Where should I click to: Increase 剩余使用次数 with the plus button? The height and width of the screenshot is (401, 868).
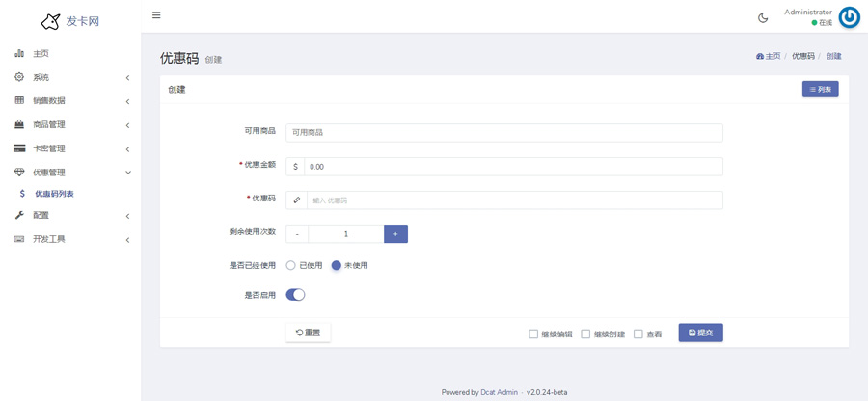pos(395,234)
